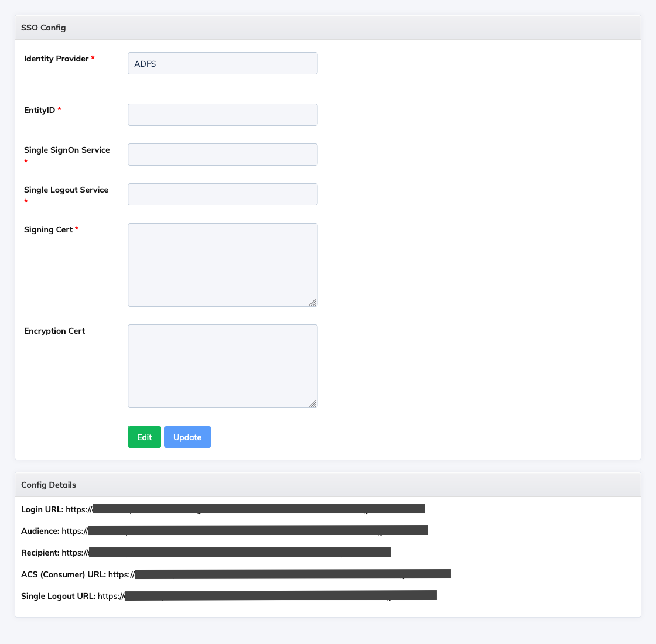Viewport: 656px width, 644px height.
Task: Select the Audience URL value
Action: click(245, 530)
